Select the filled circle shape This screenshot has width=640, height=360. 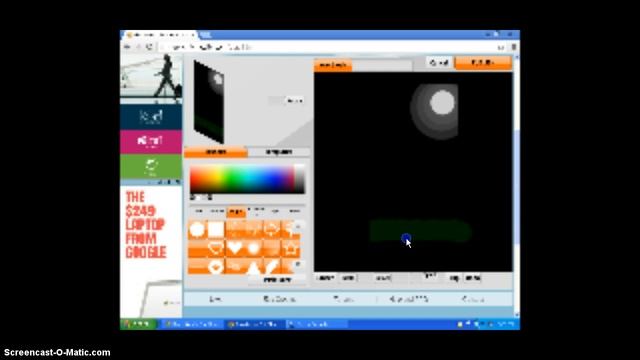197,230
